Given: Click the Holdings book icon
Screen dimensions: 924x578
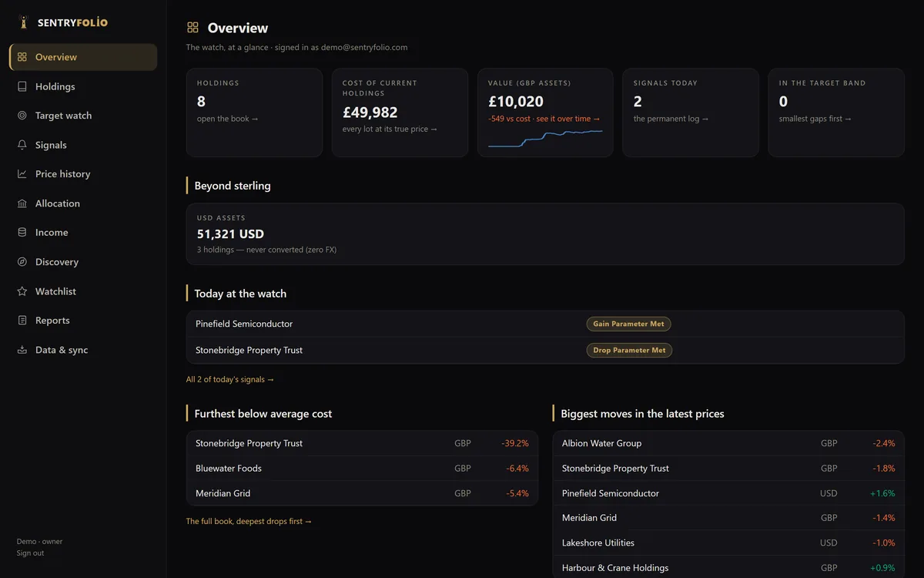Looking at the screenshot, I should 22,86.
